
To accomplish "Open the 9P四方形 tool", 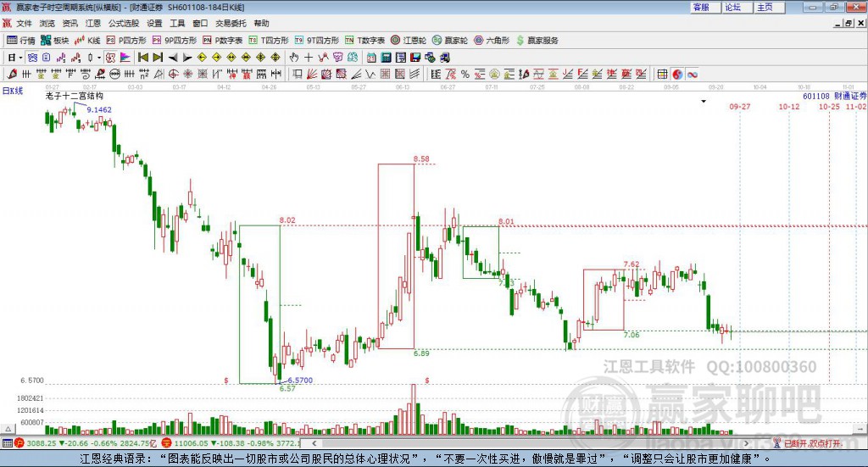I will tap(175, 41).
